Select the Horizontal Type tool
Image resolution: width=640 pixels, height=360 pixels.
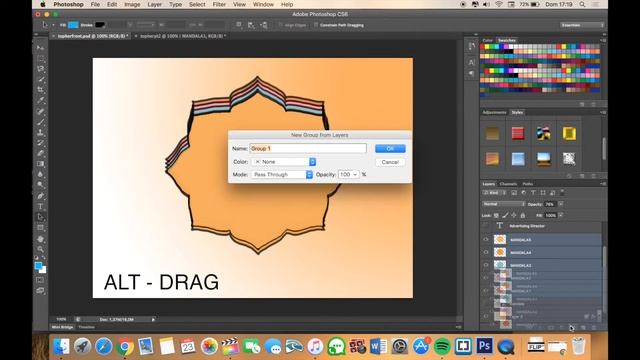(x=40, y=207)
